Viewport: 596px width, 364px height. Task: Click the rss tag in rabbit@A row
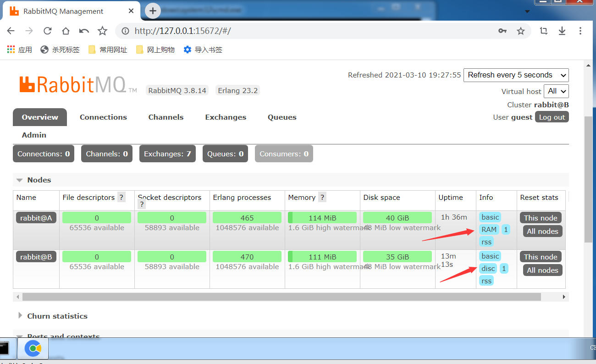[486, 242]
